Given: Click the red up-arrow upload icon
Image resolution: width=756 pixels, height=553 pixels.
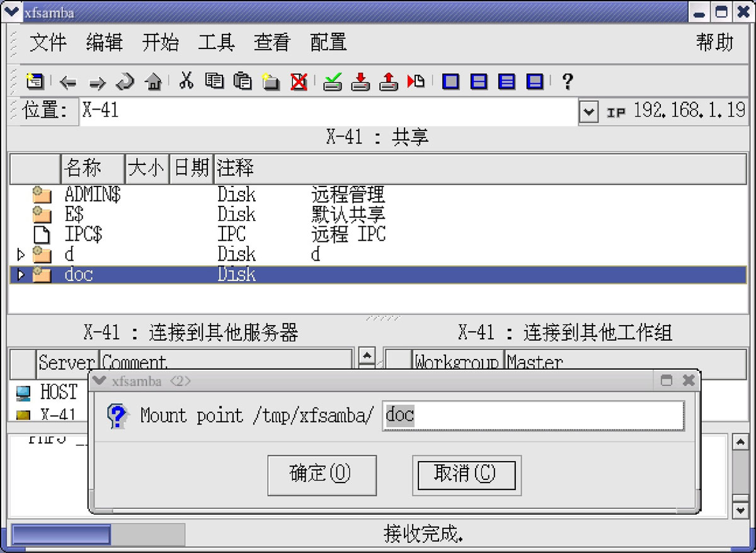Looking at the screenshot, I should tap(389, 82).
